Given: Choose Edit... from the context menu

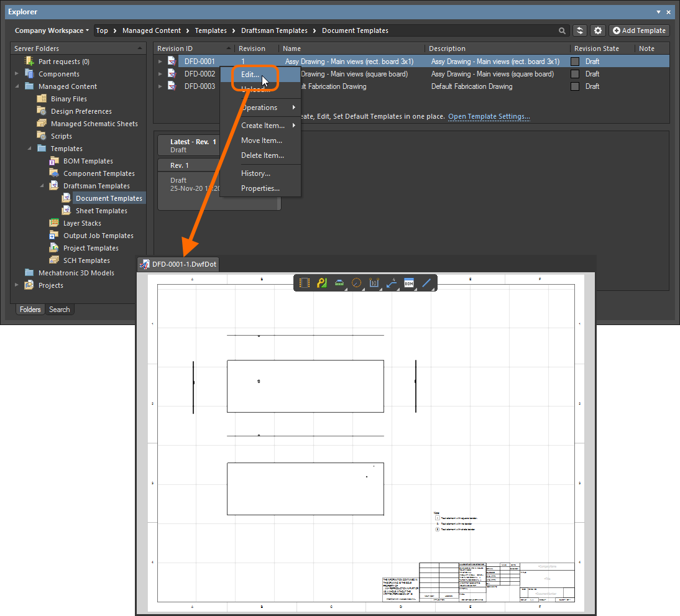Looking at the screenshot, I should click(250, 75).
